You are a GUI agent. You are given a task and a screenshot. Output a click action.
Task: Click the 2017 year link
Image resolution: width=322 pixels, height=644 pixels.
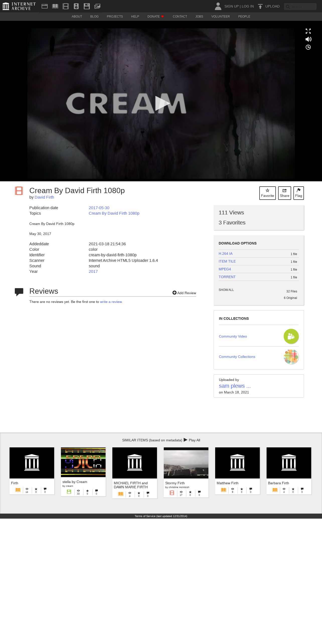[93, 271]
